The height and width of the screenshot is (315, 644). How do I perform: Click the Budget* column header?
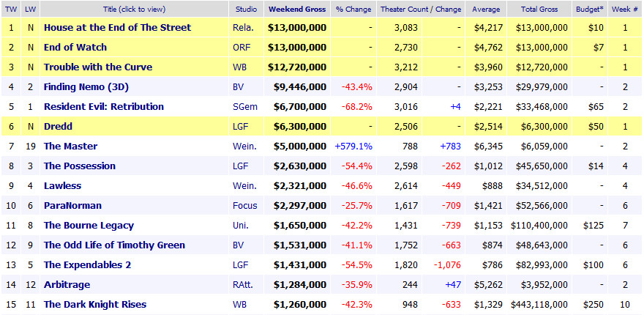point(590,9)
